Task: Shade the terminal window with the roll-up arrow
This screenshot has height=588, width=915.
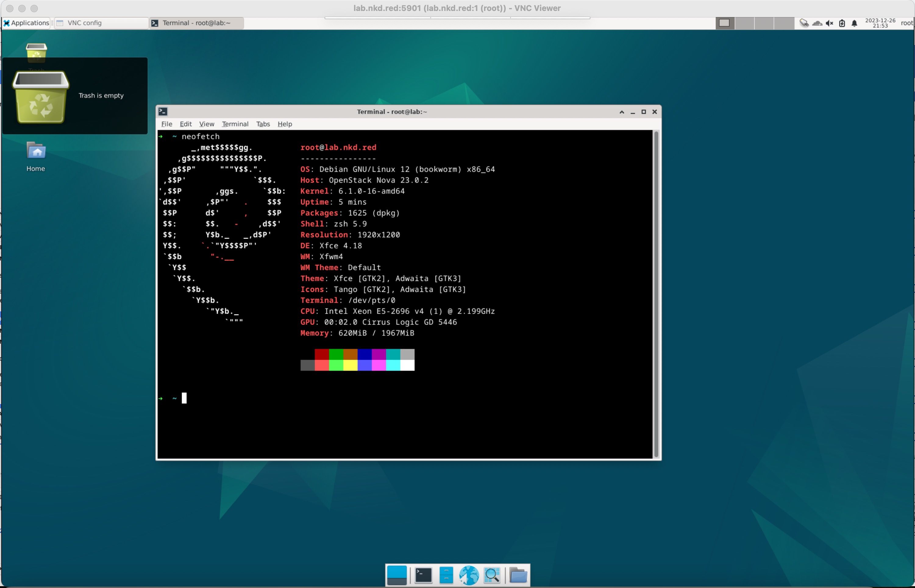Action: (x=622, y=112)
